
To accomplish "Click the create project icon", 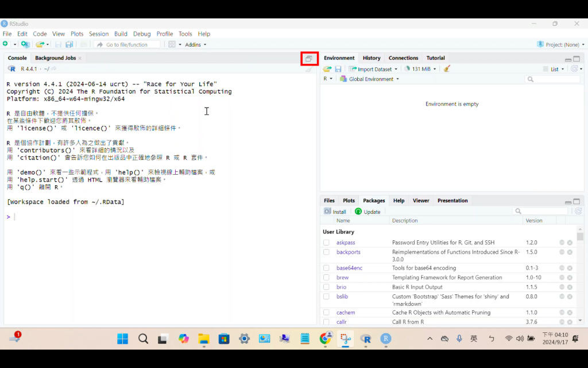I will coord(25,44).
